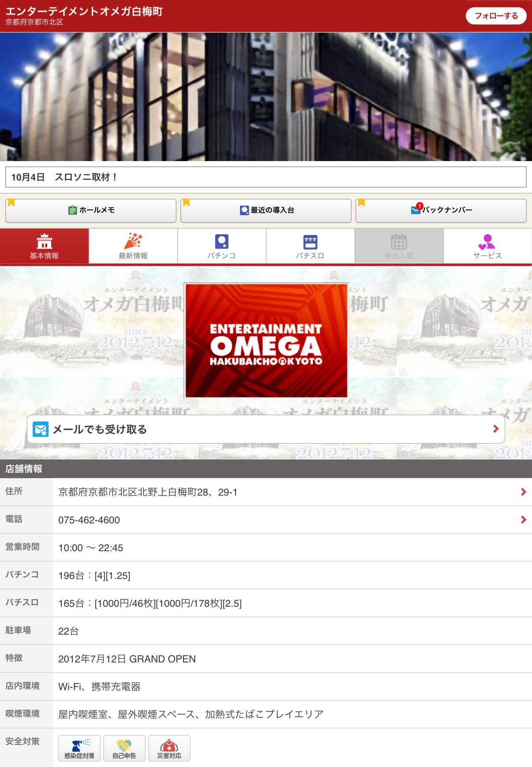This screenshot has width=532, height=767.
Task: Select the greyed 新台入替 tab
Action: [399, 246]
